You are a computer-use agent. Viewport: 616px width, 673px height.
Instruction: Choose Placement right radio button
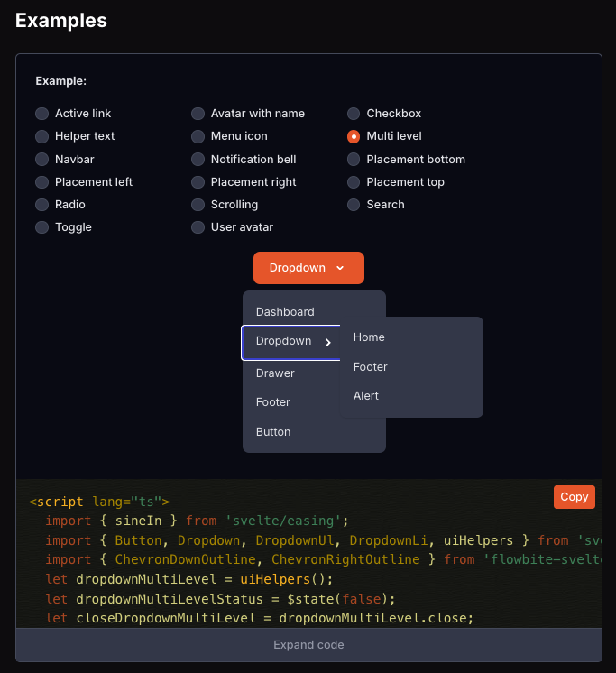[x=198, y=182]
